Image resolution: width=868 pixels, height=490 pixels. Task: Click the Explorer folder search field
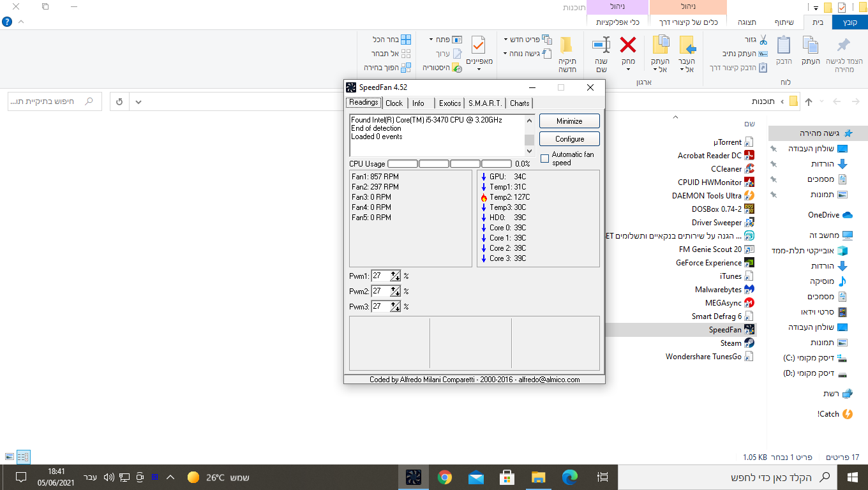click(x=54, y=101)
